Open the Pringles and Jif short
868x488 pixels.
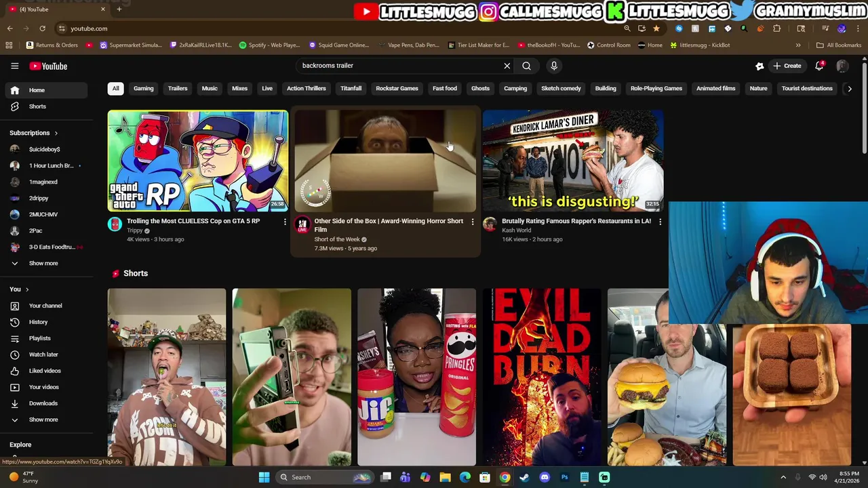click(x=417, y=377)
